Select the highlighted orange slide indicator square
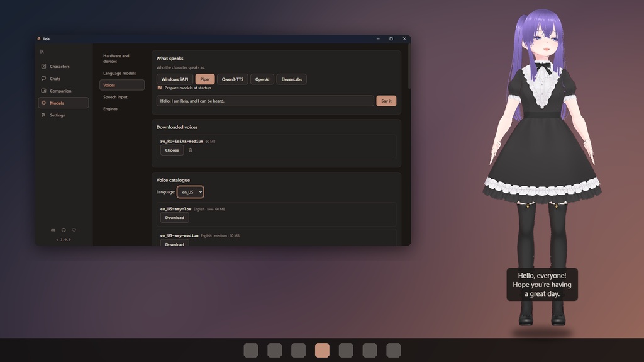 click(x=322, y=350)
